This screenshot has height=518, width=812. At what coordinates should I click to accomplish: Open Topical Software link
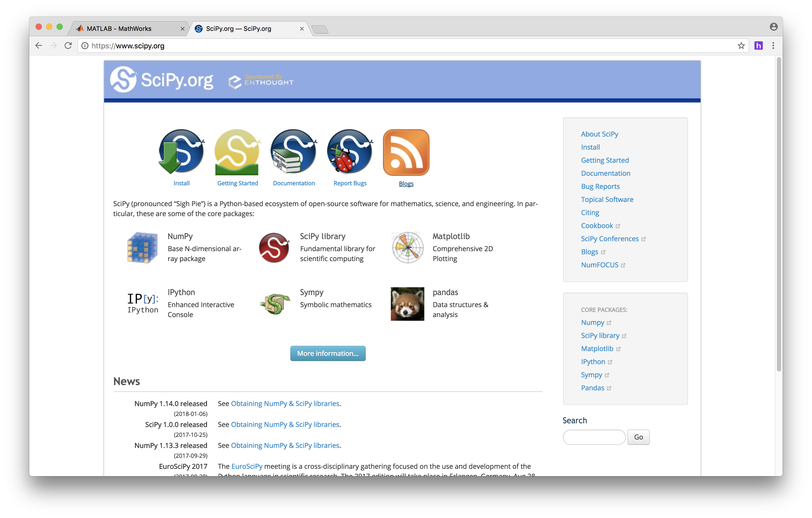[x=607, y=199]
